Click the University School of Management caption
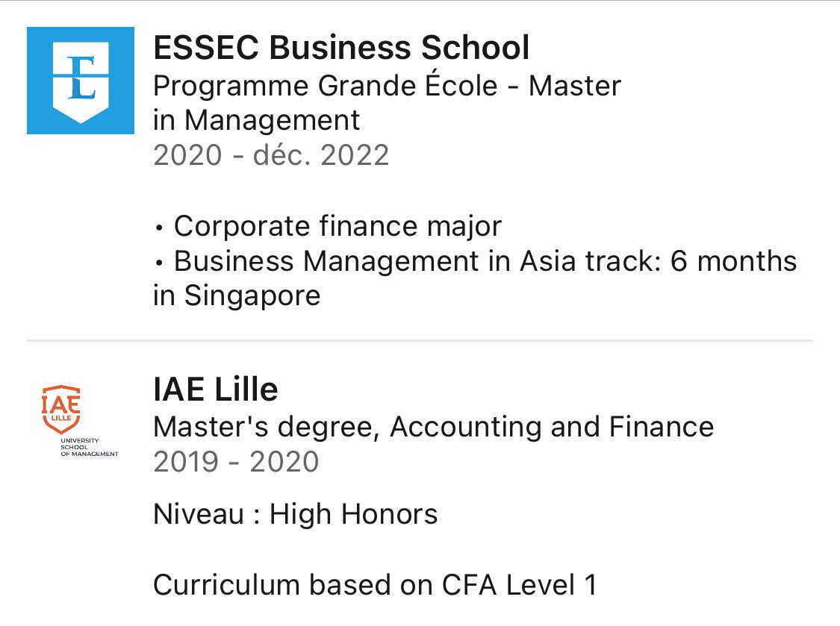This screenshot has width=840, height=626. (x=89, y=447)
